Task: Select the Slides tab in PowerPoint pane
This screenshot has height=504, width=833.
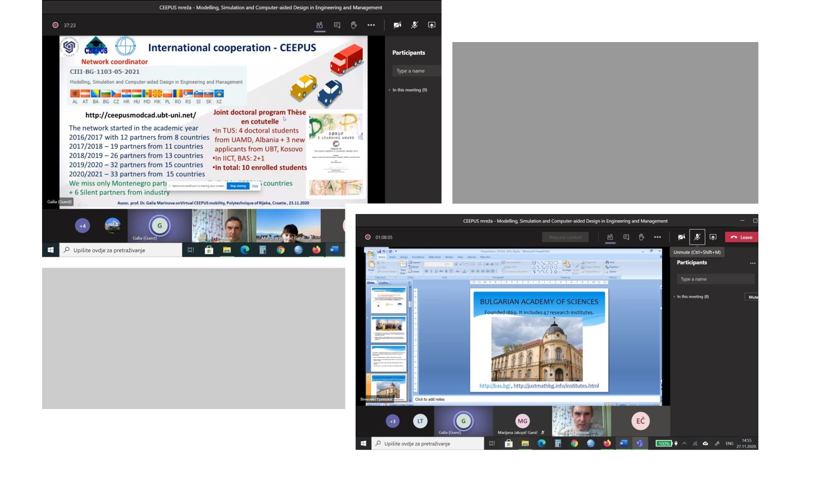Action: click(371, 282)
